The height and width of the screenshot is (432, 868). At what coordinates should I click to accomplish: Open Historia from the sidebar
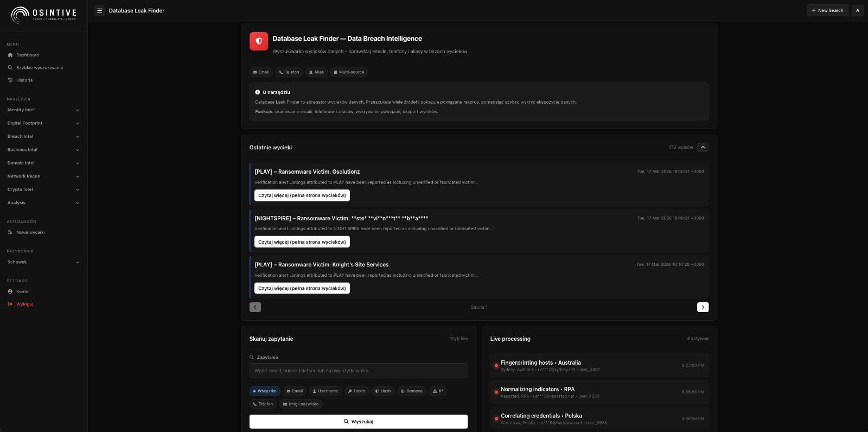point(43,80)
